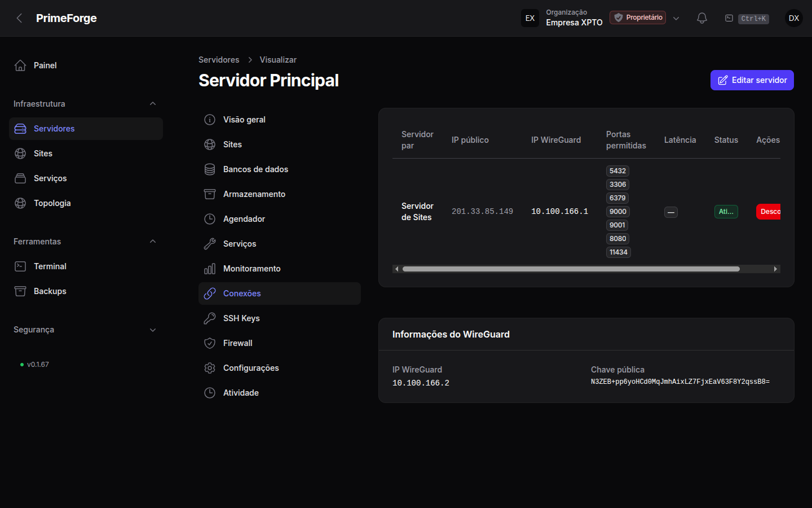Click the PrimeForge logo text
812x508 pixels.
pyautogui.click(x=67, y=18)
